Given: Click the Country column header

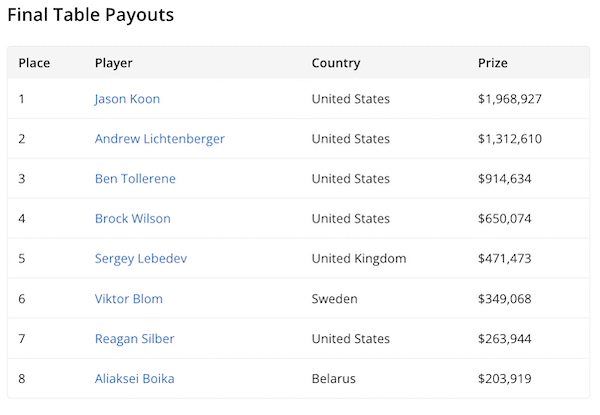Looking at the screenshot, I should coord(335,63).
